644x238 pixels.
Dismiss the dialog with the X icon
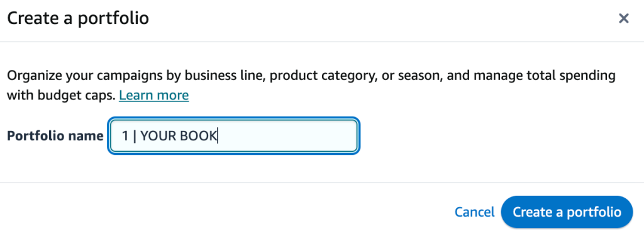(x=623, y=18)
